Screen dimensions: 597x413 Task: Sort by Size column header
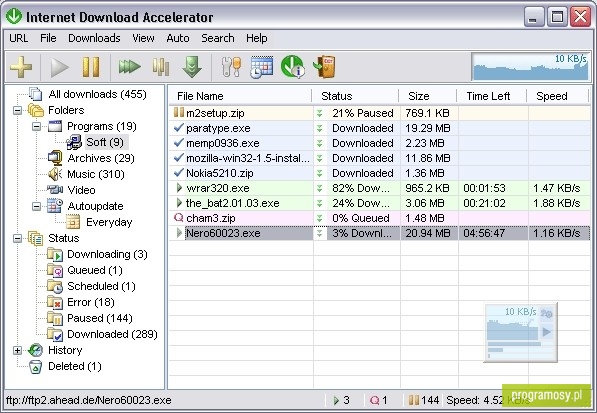[x=428, y=96]
